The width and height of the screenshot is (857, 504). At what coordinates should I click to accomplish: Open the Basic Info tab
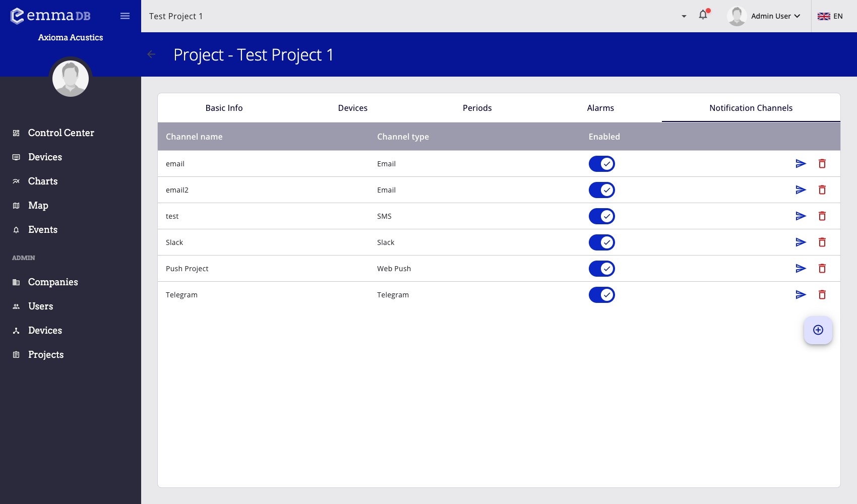click(224, 107)
